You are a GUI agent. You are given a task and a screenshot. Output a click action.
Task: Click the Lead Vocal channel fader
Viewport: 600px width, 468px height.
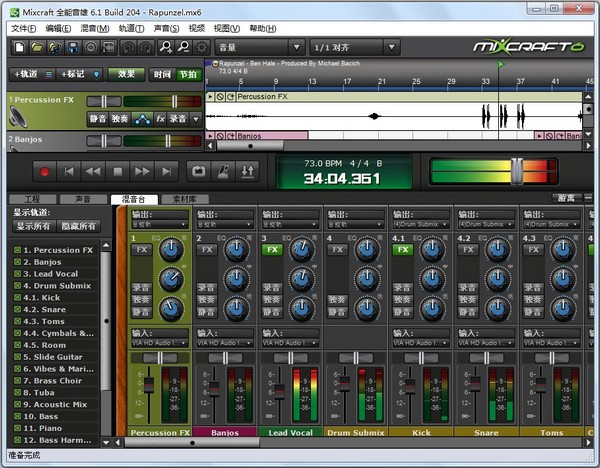click(x=279, y=390)
